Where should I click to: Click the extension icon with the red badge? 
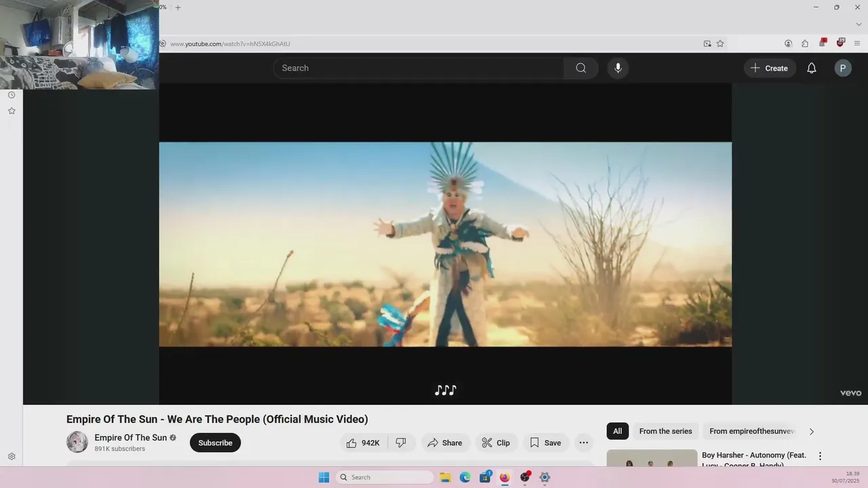(x=823, y=43)
